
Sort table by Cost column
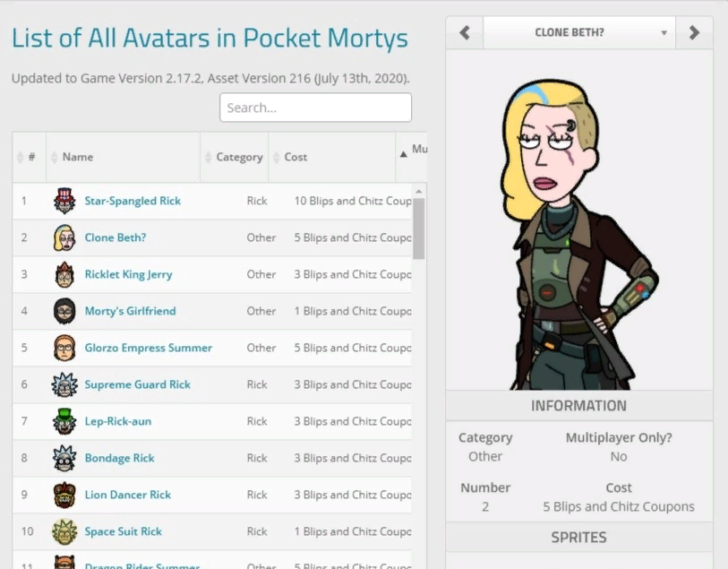pyautogui.click(x=331, y=157)
